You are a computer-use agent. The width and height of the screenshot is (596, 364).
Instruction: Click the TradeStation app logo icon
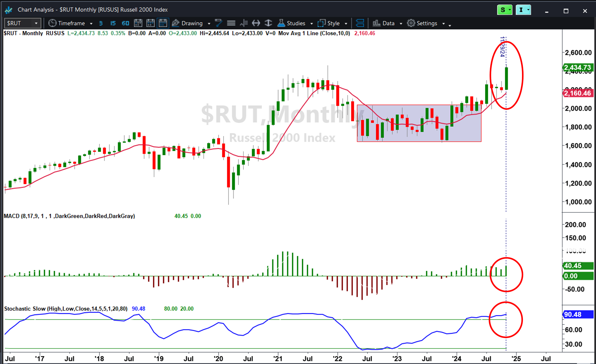pos(9,10)
